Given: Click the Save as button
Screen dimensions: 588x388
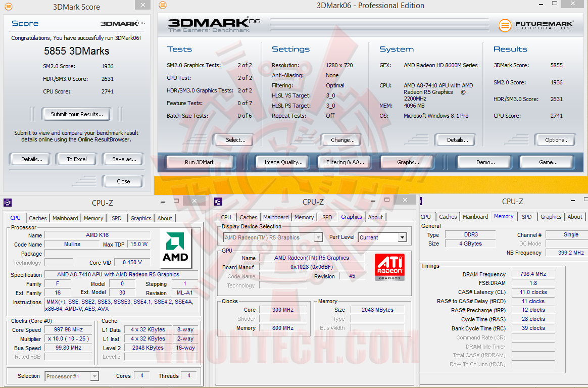Looking at the screenshot, I should tap(124, 159).
